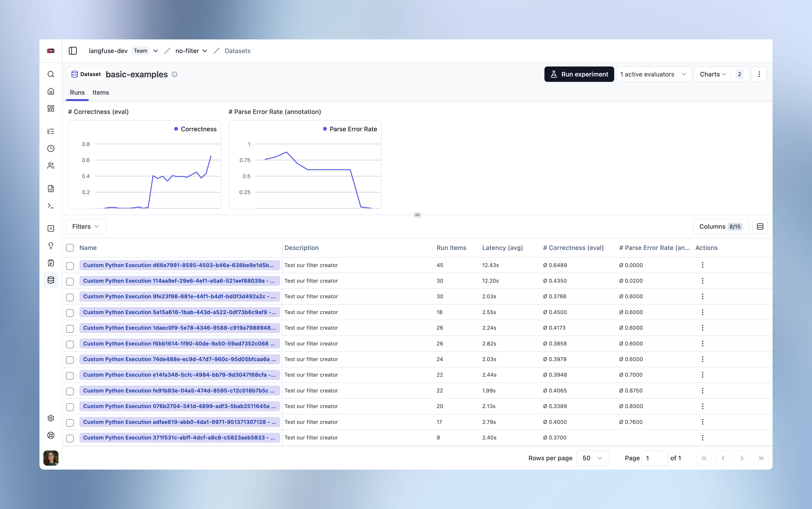Open run link 114aa9ef
This screenshot has width=812, height=509.
[x=179, y=281]
